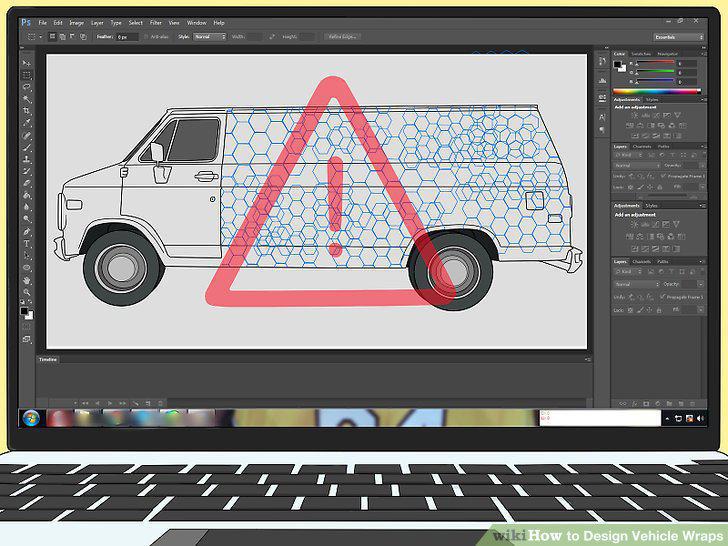Click the foreground color swatch in Color panel

[x=617, y=65]
